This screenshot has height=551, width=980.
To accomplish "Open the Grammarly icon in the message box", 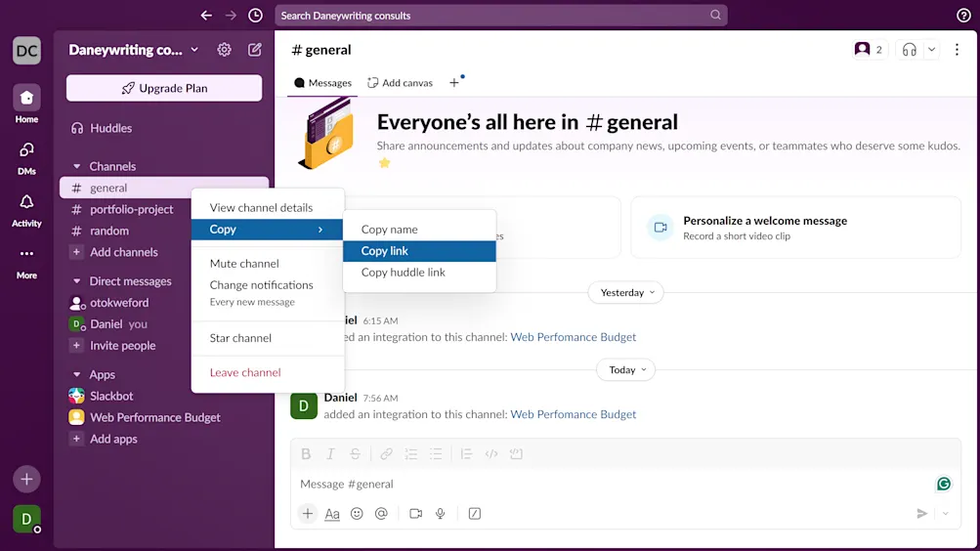I will tap(944, 484).
